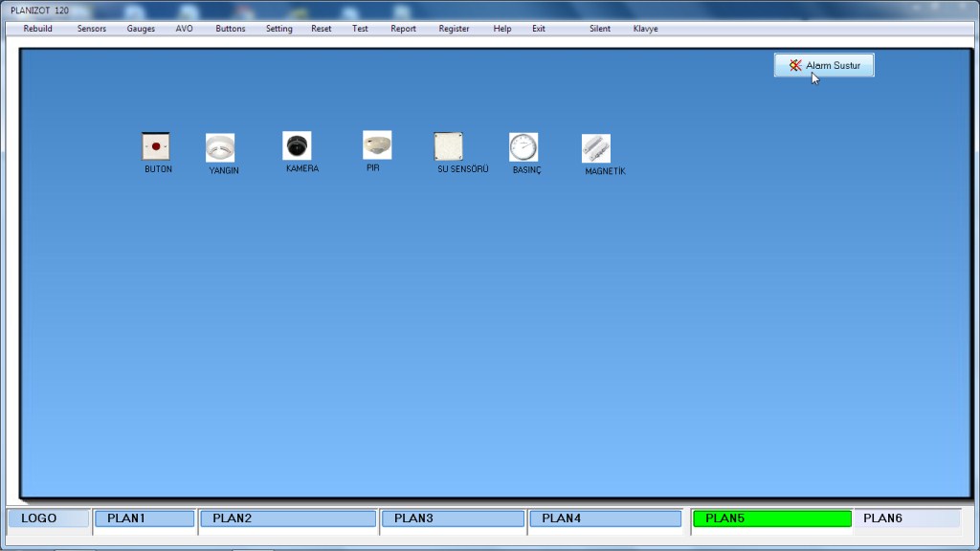Click the SU SENSÖRÜ water sensor icon
Image resolution: width=980 pixels, height=551 pixels.
(448, 146)
